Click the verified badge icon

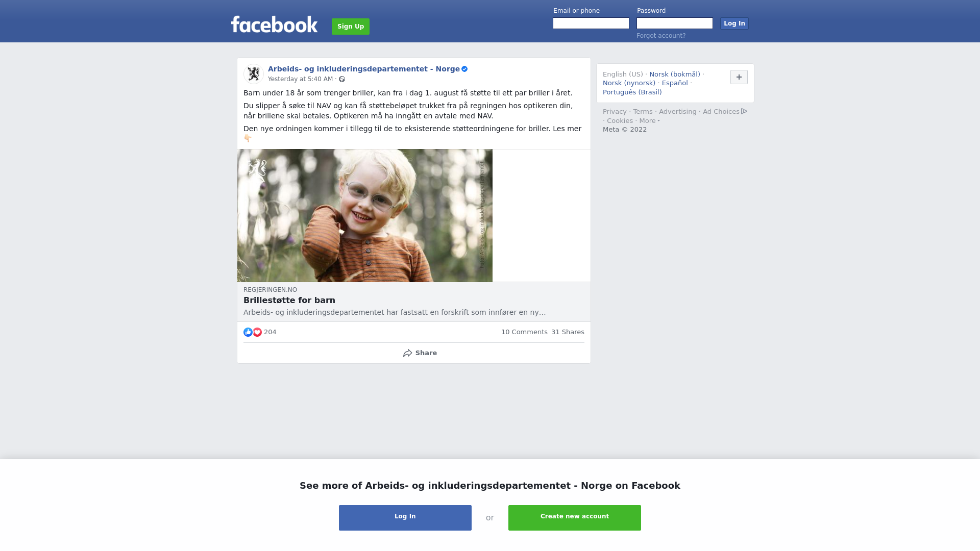(x=464, y=69)
